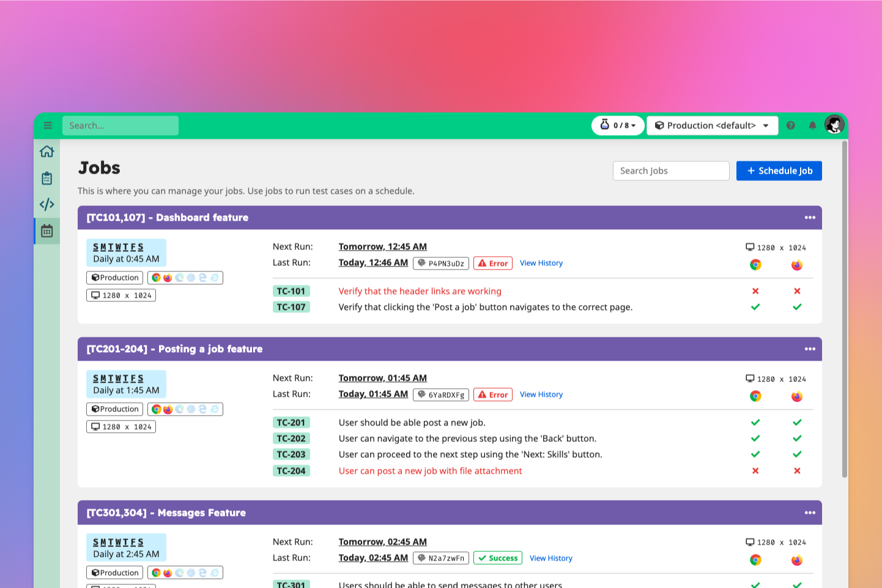Click the P4PN3uDz run ID badge
882x588 pixels.
pyautogui.click(x=441, y=263)
